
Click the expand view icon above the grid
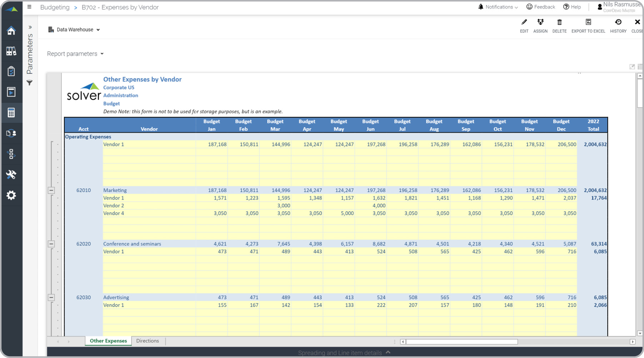(x=632, y=67)
